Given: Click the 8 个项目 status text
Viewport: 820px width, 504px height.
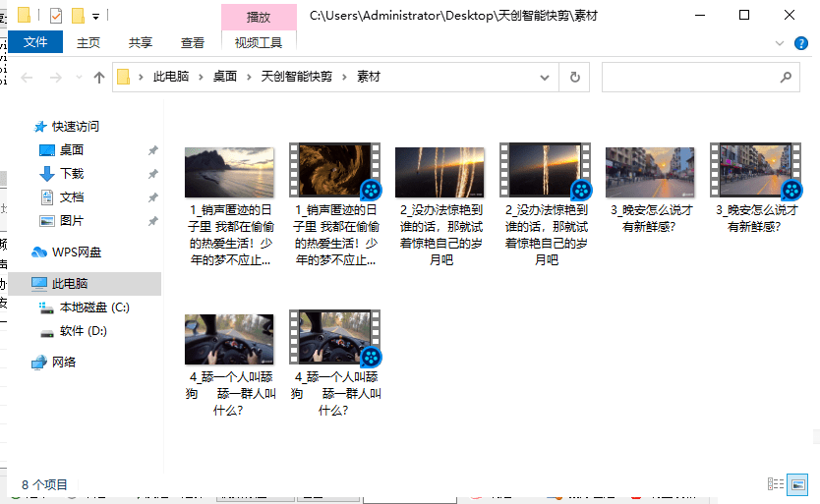Looking at the screenshot, I should pos(44,484).
